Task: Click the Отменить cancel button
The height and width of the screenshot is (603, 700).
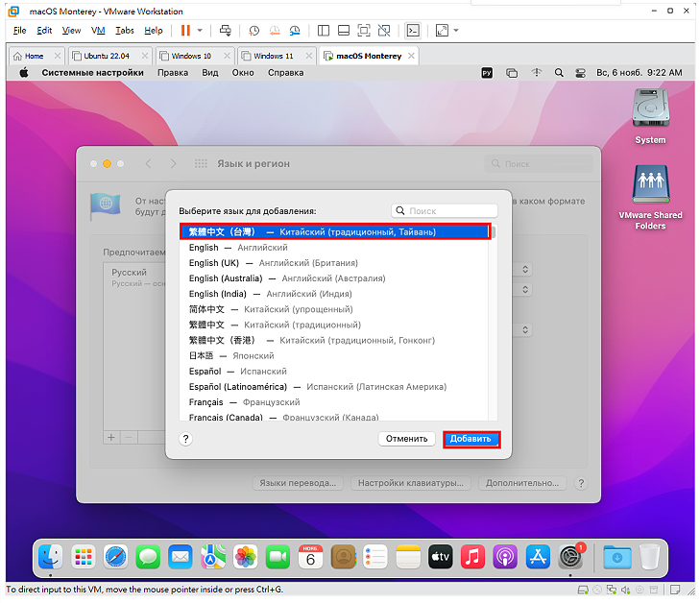Action: [x=407, y=439]
